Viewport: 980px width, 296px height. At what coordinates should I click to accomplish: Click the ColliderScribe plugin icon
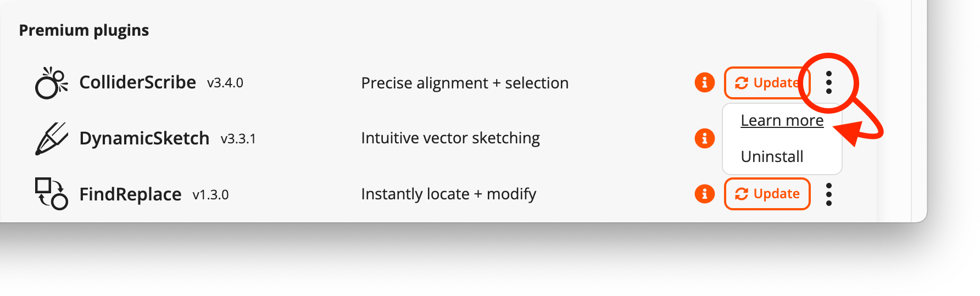click(x=51, y=83)
